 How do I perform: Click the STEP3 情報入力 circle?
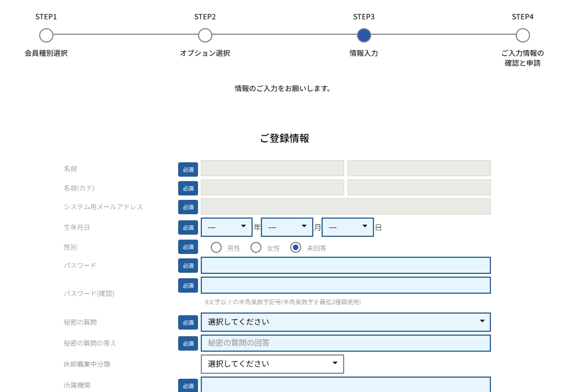[x=364, y=35]
